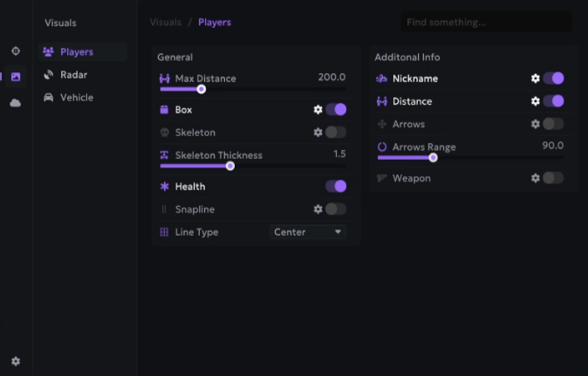
Task: Open gear settings for Nickname option
Action: coord(536,79)
